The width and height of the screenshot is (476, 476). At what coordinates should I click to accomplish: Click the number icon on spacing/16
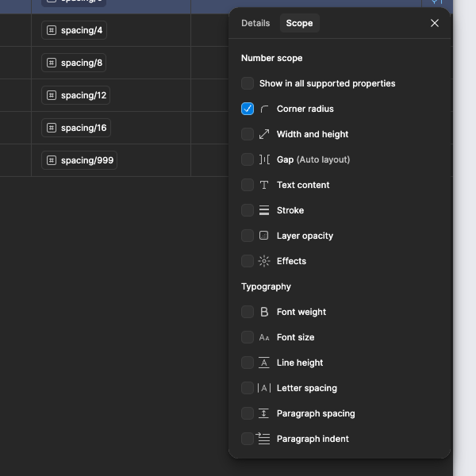click(52, 128)
